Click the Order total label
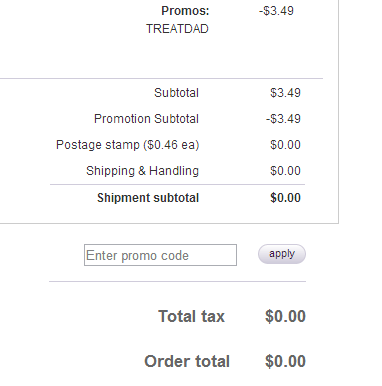 (x=187, y=361)
